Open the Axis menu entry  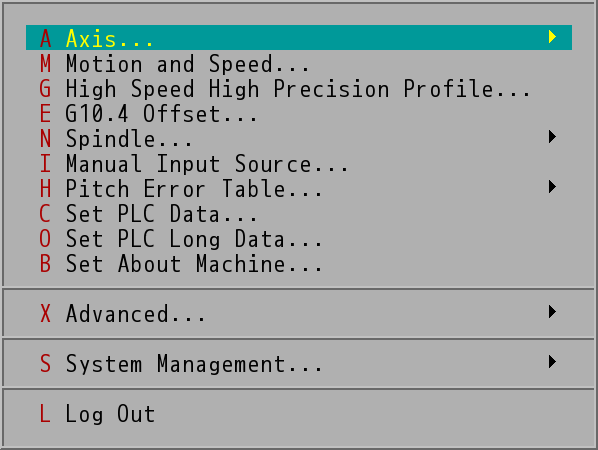pyautogui.click(x=299, y=38)
